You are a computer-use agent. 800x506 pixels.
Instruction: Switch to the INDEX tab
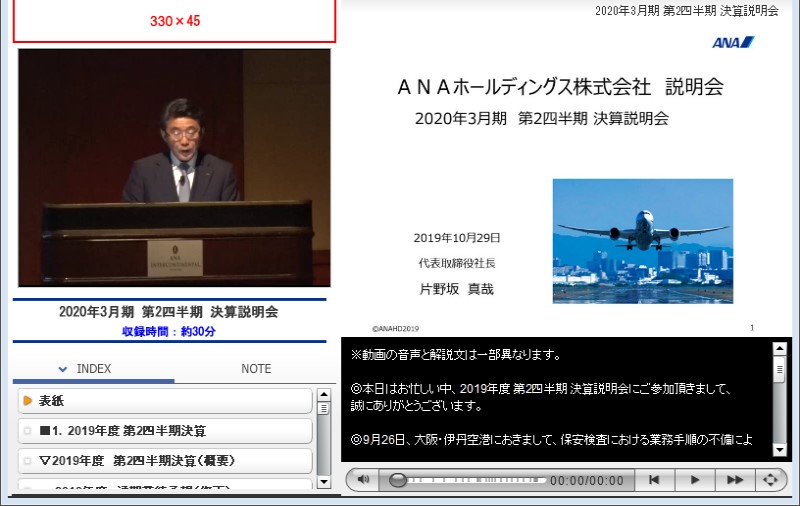pos(93,369)
